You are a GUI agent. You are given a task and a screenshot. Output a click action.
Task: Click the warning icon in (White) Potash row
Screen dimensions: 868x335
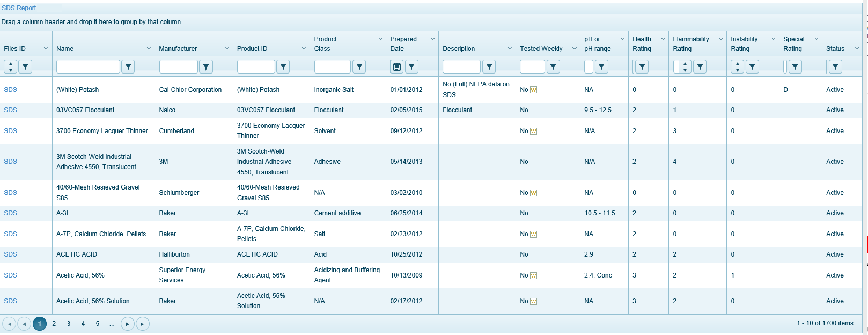click(533, 90)
